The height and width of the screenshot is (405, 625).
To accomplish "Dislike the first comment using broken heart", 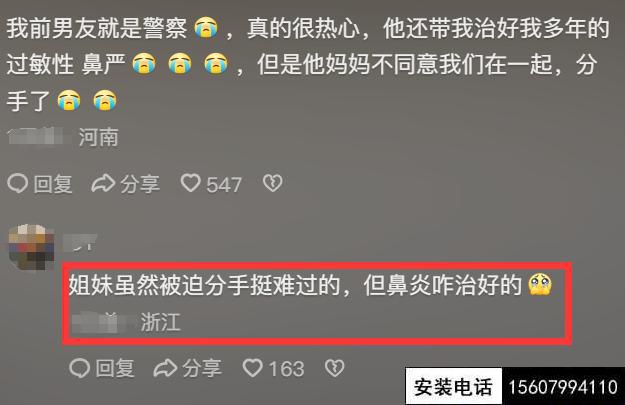I will click(273, 183).
